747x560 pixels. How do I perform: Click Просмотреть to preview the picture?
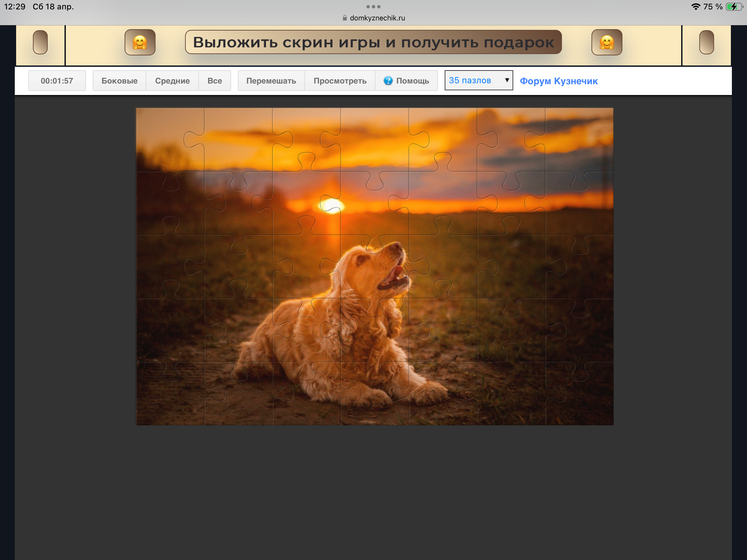(x=340, y=81)
